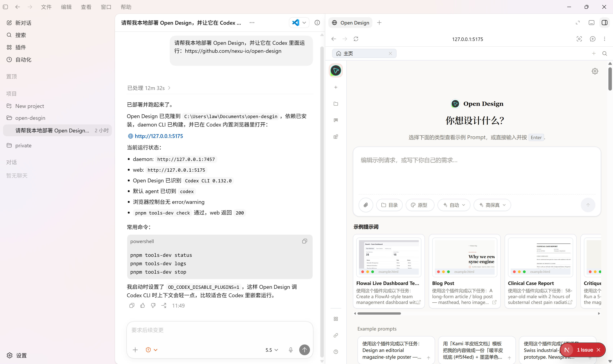
Task: Open the 5.5 model dropdown
Action: (x=272, y=350)
